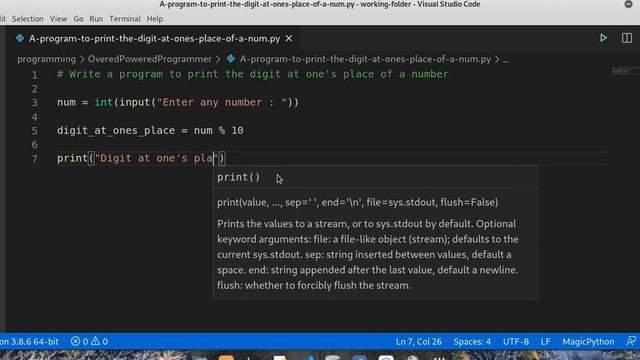Image resolution: width=640 pixels, height=360 pixels.
Task: Expand the breadcrumb ellipsis symbols
Action: 506,60
